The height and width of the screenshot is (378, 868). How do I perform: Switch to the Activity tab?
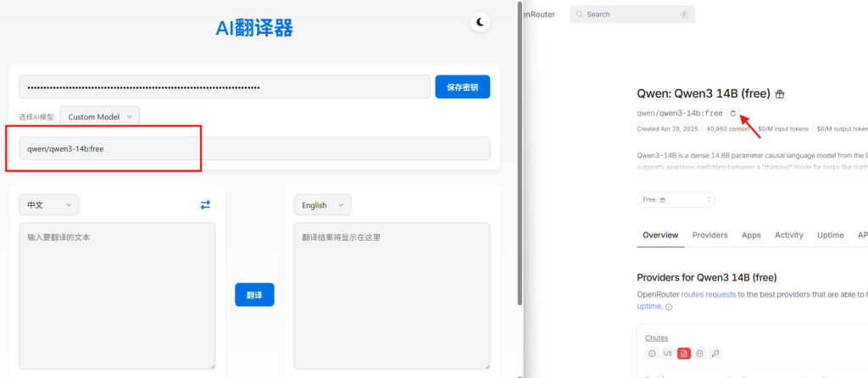pos(789,236)
